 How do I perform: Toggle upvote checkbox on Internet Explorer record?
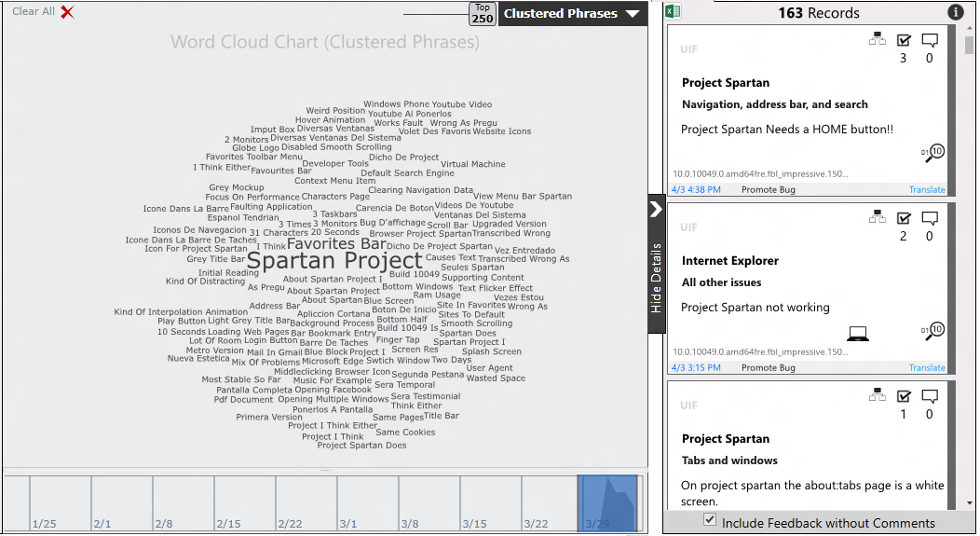coord(904,218)
